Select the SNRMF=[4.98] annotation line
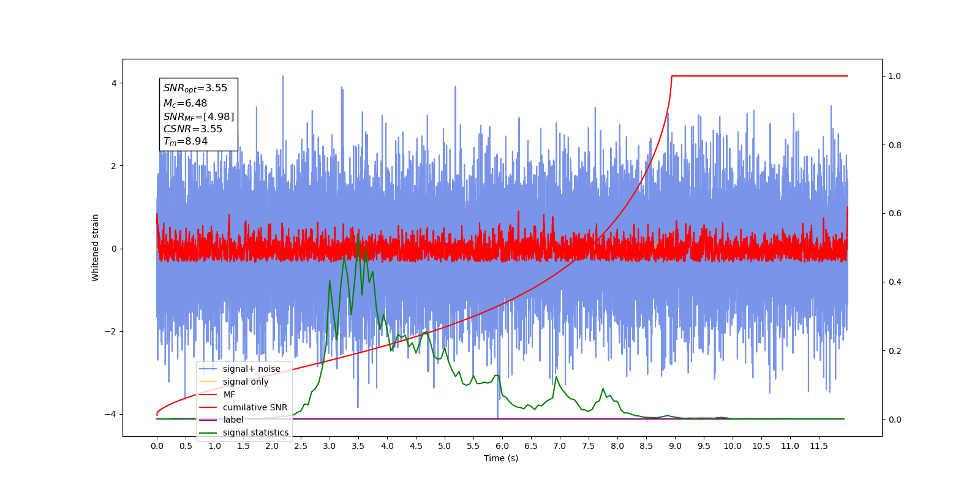The width and height of the screenshot is (980, 490). [x=198, y=116]
